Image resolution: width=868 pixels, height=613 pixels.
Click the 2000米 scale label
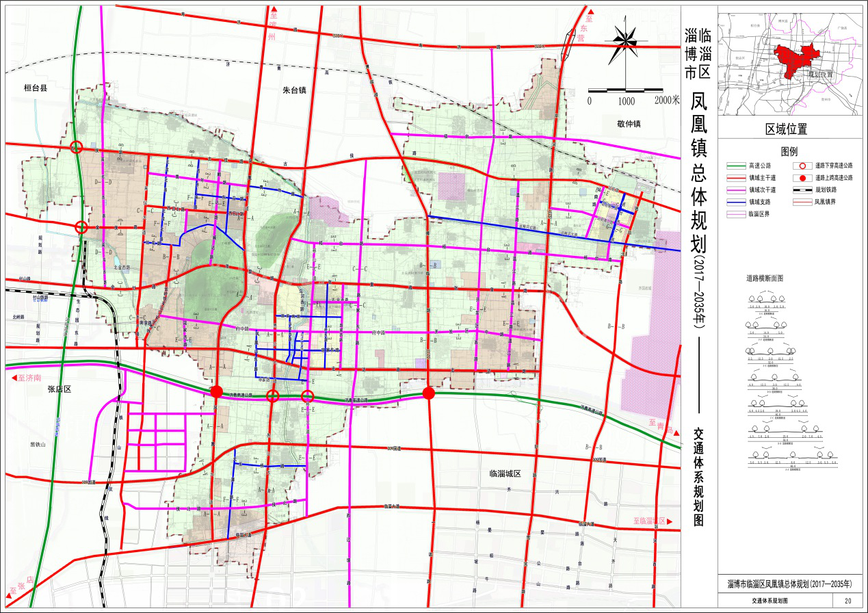[x=666, y=100]
